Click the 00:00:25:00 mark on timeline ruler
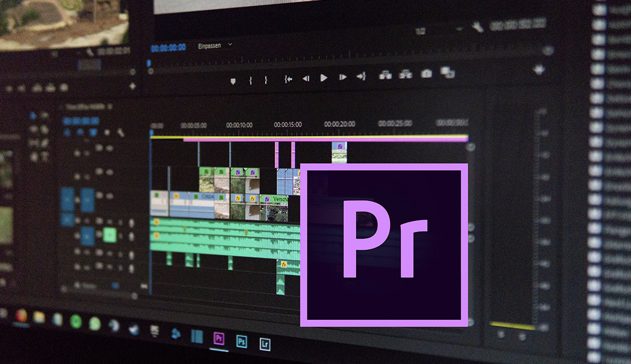 pos(395,123)
